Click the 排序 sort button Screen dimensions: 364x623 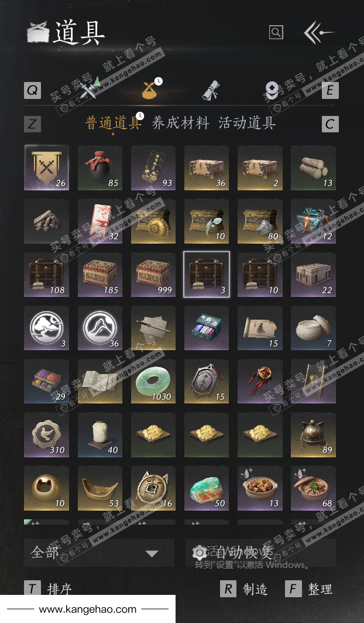49,588
